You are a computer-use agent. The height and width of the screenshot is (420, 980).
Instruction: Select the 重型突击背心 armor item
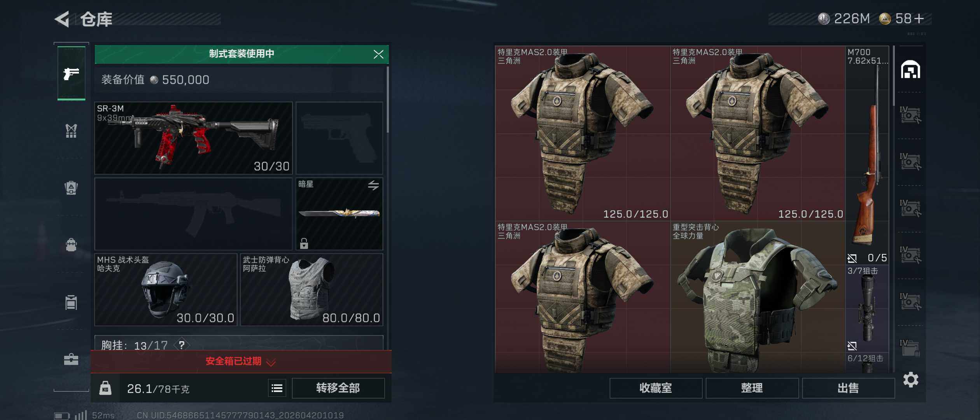[758, 297]
